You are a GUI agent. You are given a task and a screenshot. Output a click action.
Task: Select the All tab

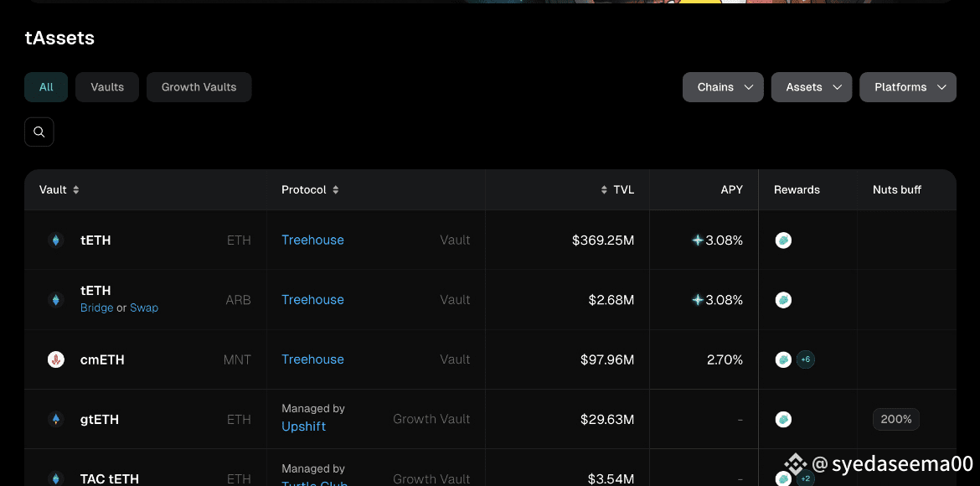46,87
